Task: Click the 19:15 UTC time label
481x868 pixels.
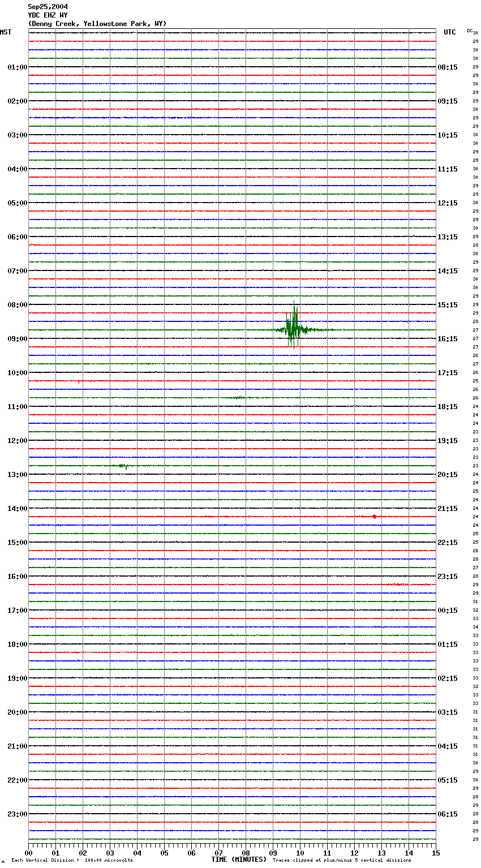Action: (x=448, y=441)
